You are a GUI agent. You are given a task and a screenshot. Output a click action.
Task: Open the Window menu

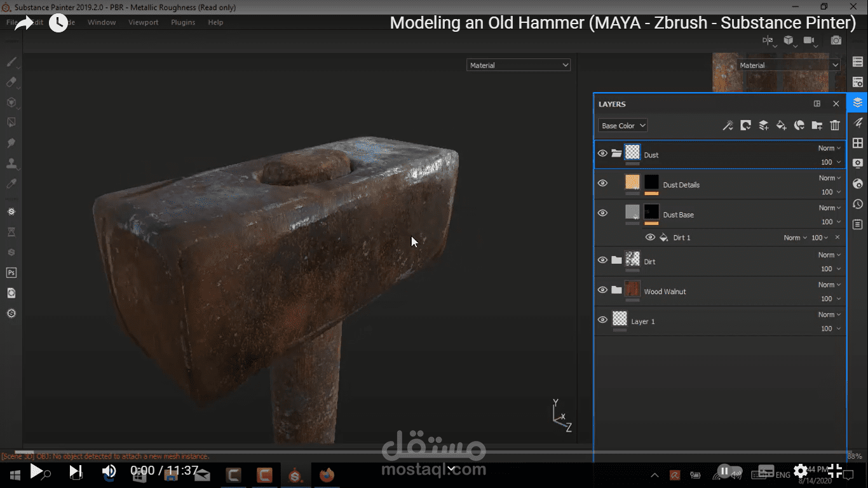pyautogui.click(x=102, y=22)
